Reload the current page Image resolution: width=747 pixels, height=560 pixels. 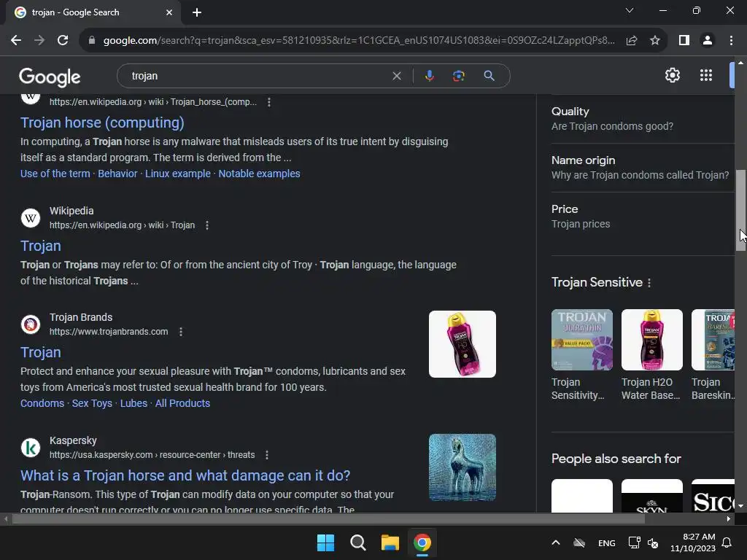pos(63,41)
